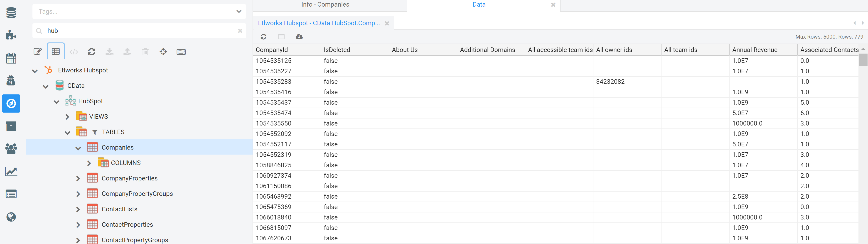868x244 pixels.
Task: Sort by the All owner ids column
Action: pyautogui.click(x=627, y=50)
